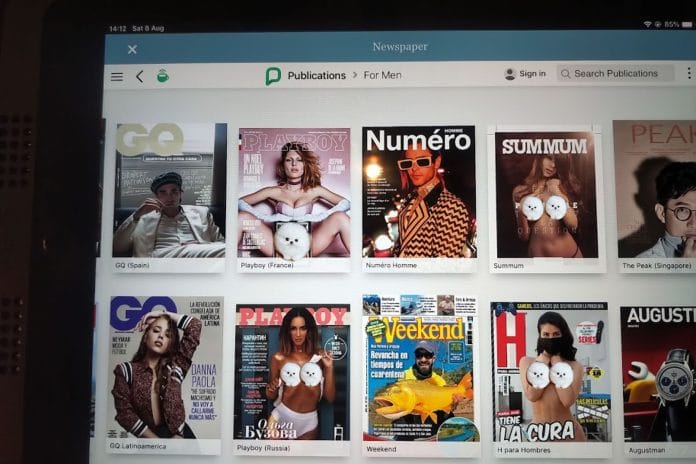Tap the green PressReader logo icon
696x464 pixels.
coord(273,76)
